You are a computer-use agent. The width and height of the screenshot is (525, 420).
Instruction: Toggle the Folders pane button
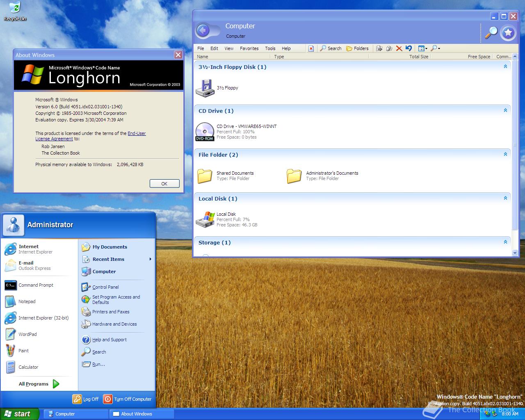(x=357, y=48)
